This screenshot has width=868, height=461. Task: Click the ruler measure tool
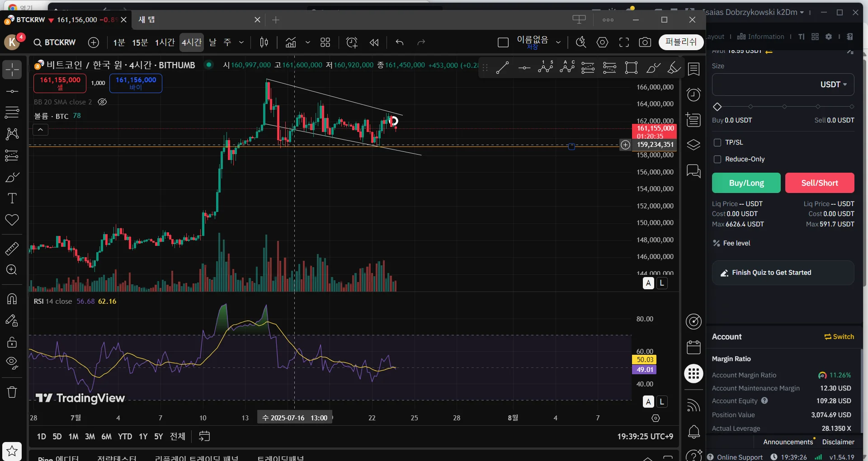pos(12,248)
